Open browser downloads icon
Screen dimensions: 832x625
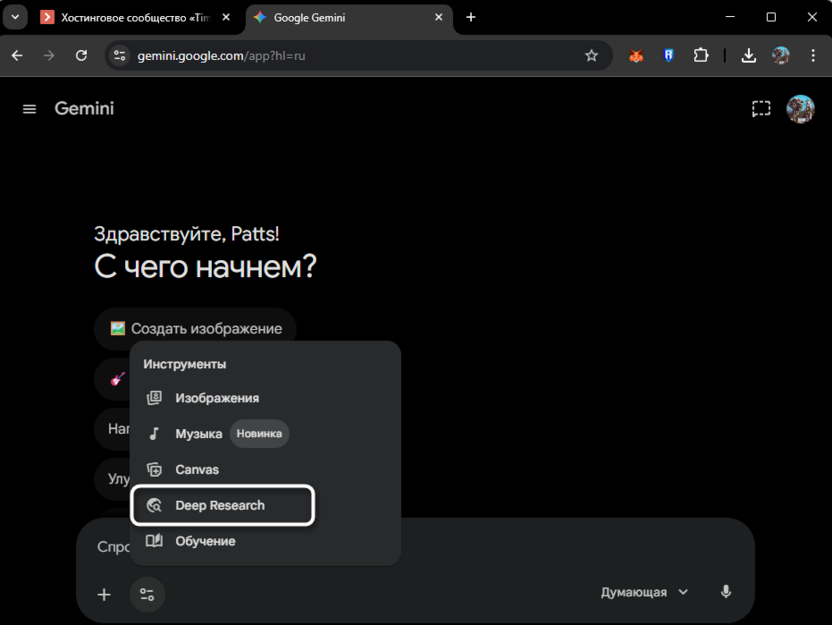pos(748,55)
